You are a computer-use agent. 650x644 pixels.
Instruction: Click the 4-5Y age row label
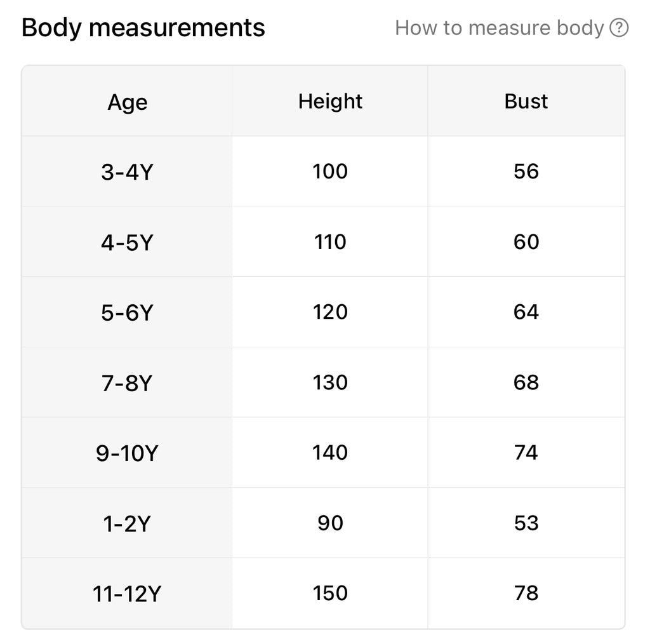point(127,242)
